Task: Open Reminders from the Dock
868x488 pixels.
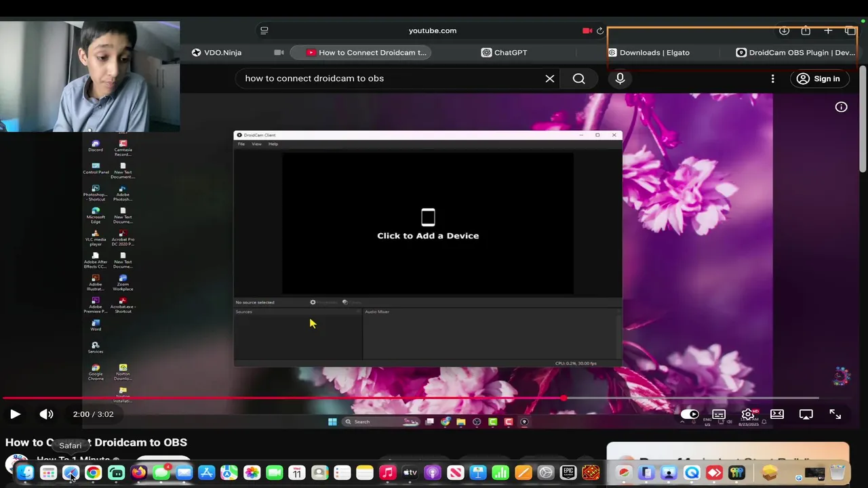Action: click(342, 472)
